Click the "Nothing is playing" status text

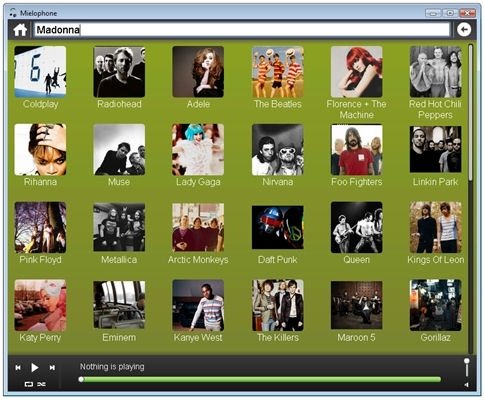pyautogui.click(x=112, y=367)
